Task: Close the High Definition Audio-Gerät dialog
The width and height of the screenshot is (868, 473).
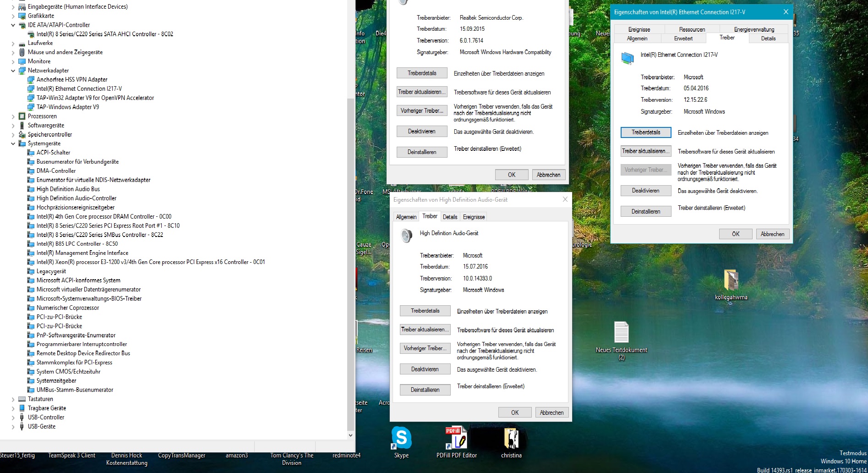Action: pyautogui.click(x=565, y=199)
